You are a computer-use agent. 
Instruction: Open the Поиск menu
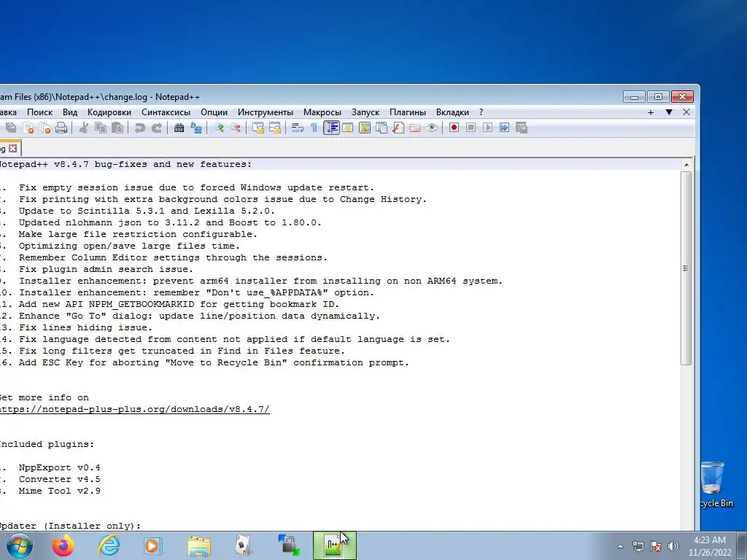click(x=39, y=112)
